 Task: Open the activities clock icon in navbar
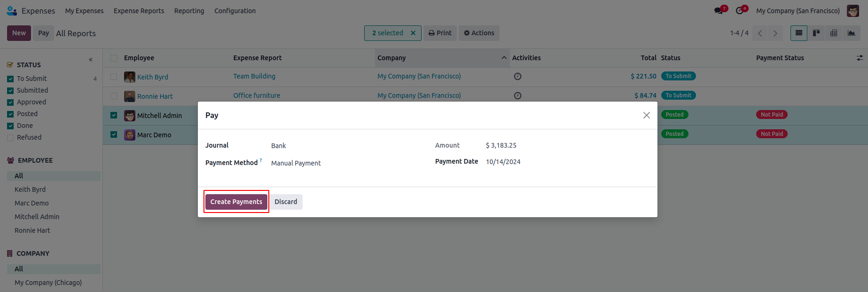click(x=740, y=10)
